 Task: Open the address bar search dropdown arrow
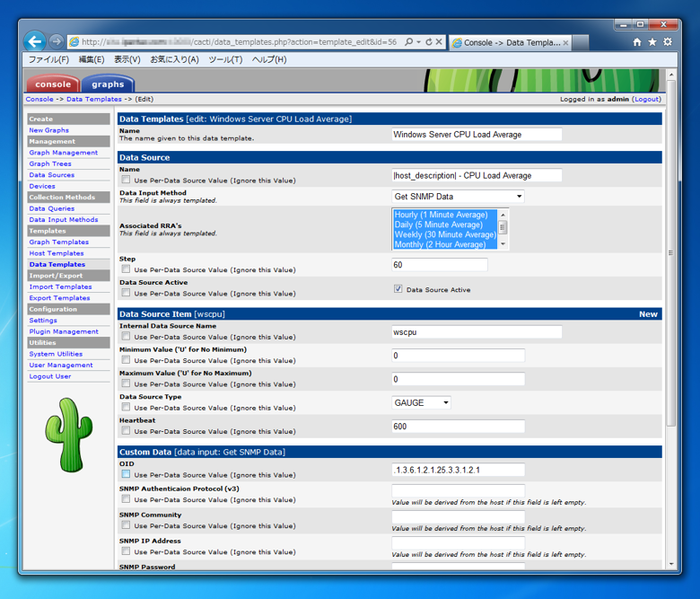[x=419, y=41]
